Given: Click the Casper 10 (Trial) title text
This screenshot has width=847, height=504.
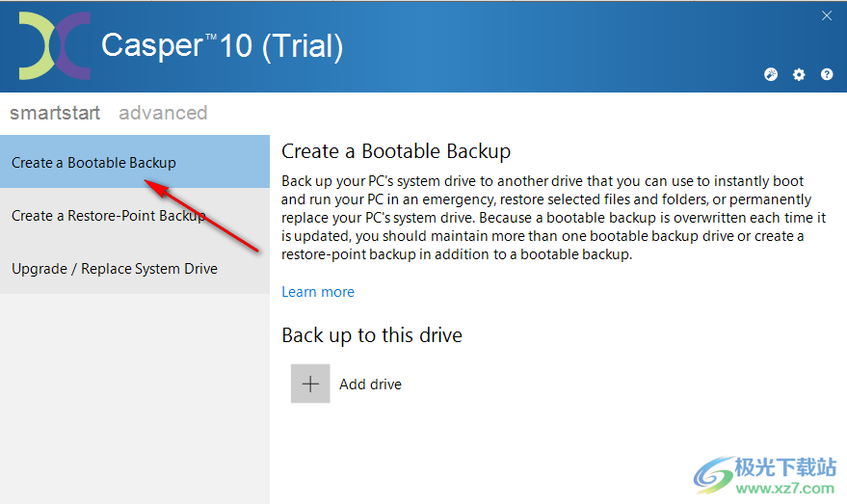Looking at the screenshot, I should tap(222, 45).
